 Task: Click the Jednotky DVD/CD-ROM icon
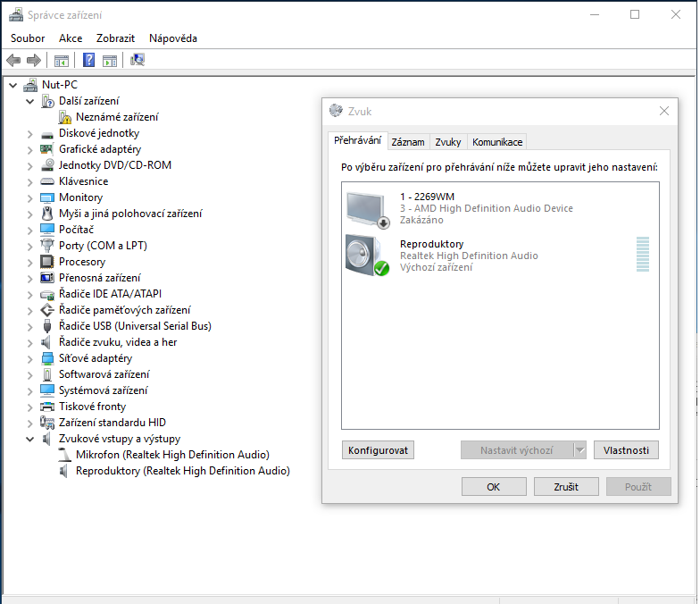pos(47,164)
